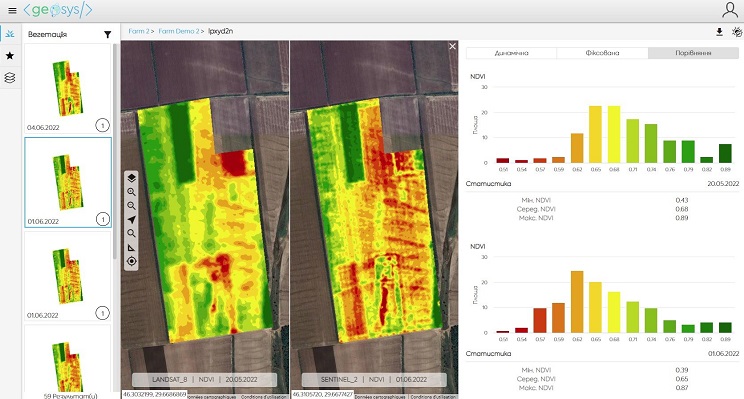The width and height of the screenshot is (744, 399).
Task: Zoom in on the map
Action: point(131,192)
